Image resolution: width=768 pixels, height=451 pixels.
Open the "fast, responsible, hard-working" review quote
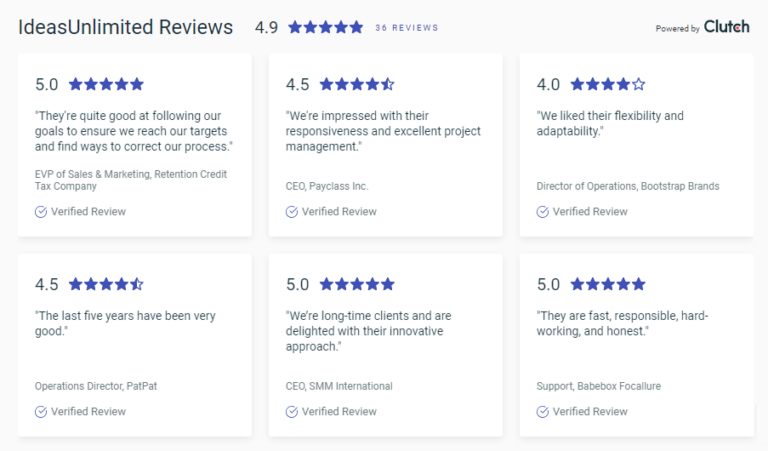point(622,323)
